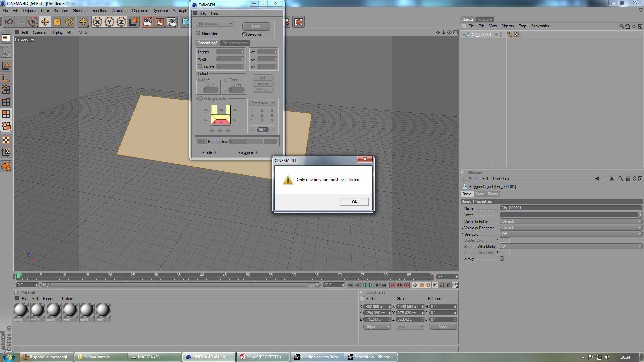Open the MoGraph menu
644x362 pixels.
click(180, 11)
